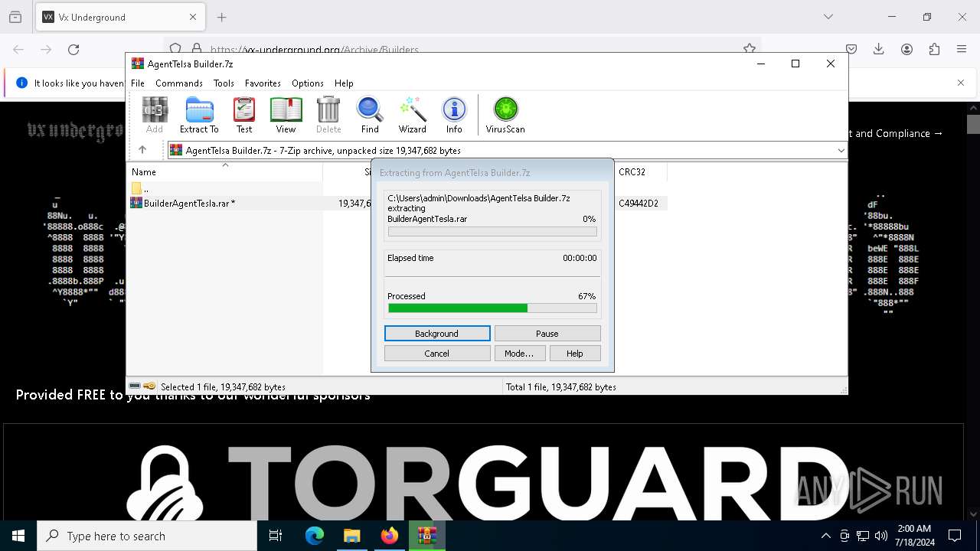This screenshot has height=551, width=980.
Task: Click the WinRAR taskbar icon
Action: pyautogui.click(x=427, y=536)
